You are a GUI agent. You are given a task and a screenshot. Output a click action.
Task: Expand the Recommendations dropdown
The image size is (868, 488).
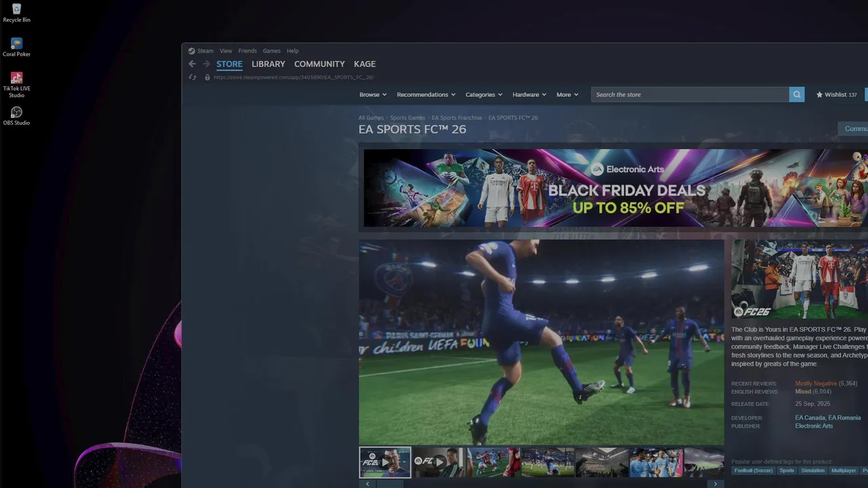click(426, 95)
